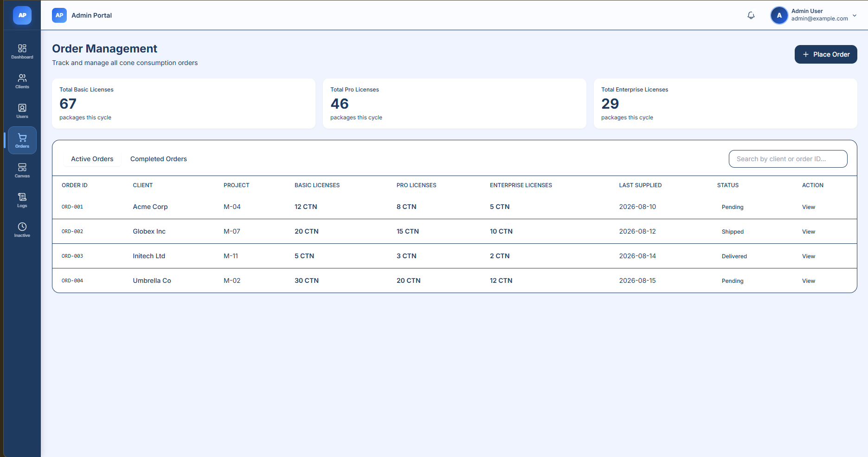Switch to the Completed Orders tab
Image resolution: width=868 pixels, height=457 pixels.
click(x=159, y=159)
